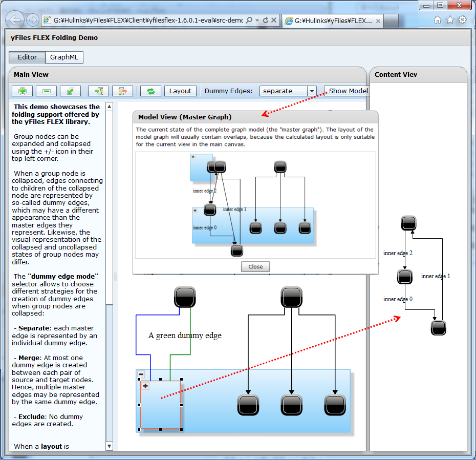Click the description panel scrollbar down arrow
476x460 pixels.
[x=110, y=446]
